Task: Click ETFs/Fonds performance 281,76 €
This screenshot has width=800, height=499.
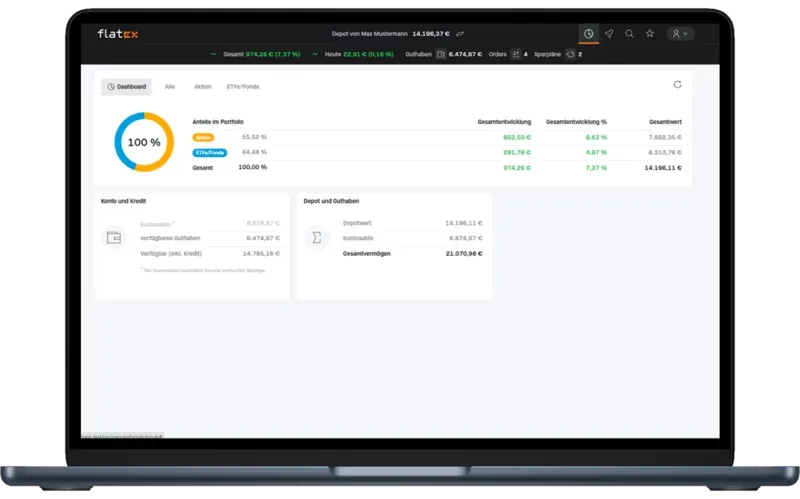Action: click(x=517, y=153)
